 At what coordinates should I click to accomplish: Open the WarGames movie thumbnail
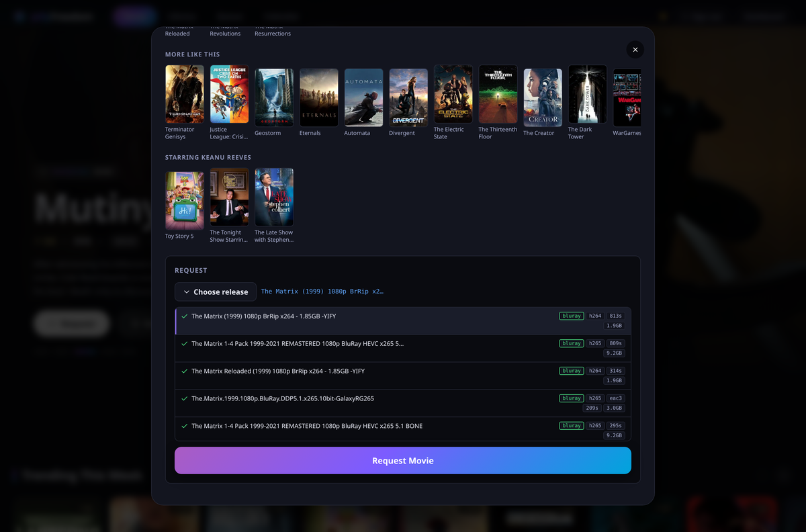click(x=627, y=97)
